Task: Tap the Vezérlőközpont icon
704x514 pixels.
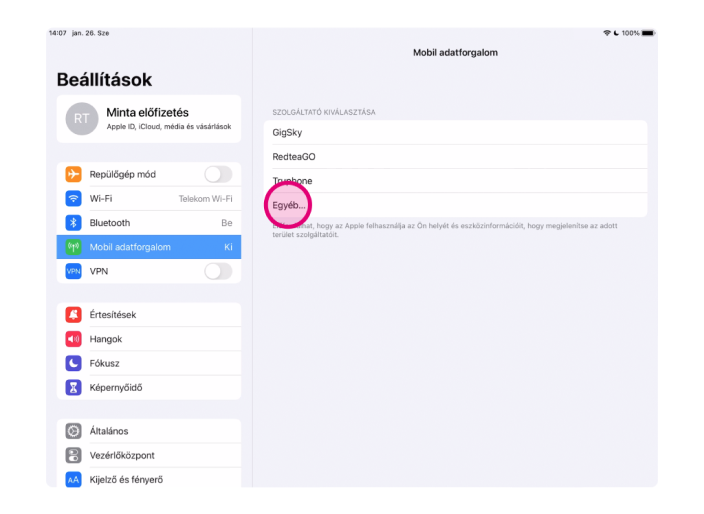Action: (x=73, y=455)
